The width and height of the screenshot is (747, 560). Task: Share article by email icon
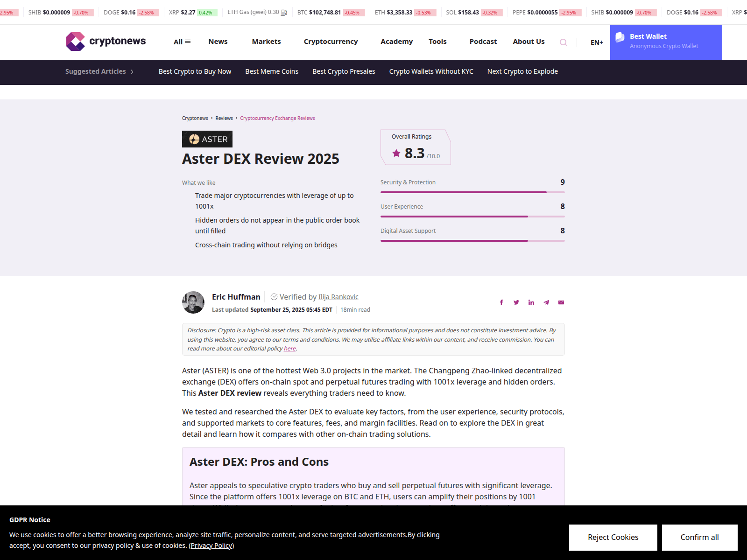pyautogui.click(x=561, y=302)
